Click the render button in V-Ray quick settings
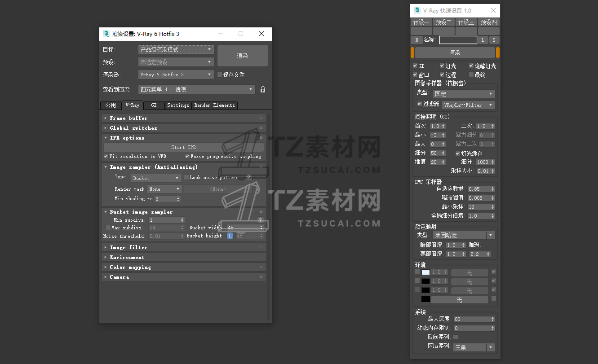 [x=455, y=53]
